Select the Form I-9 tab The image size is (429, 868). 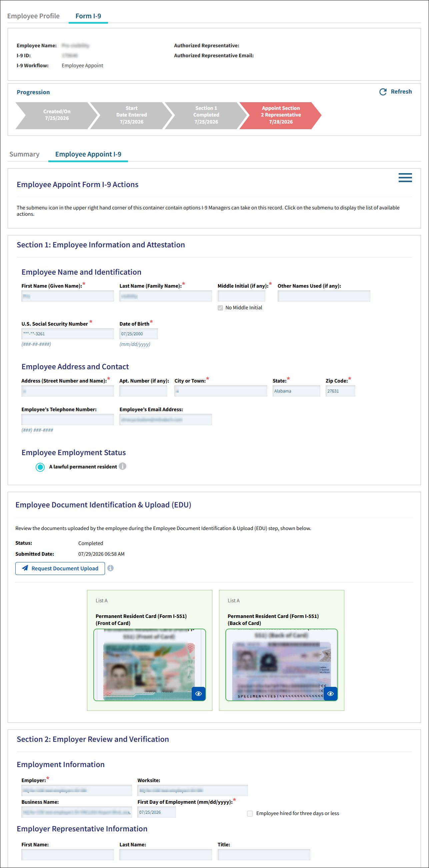[88, 16]
